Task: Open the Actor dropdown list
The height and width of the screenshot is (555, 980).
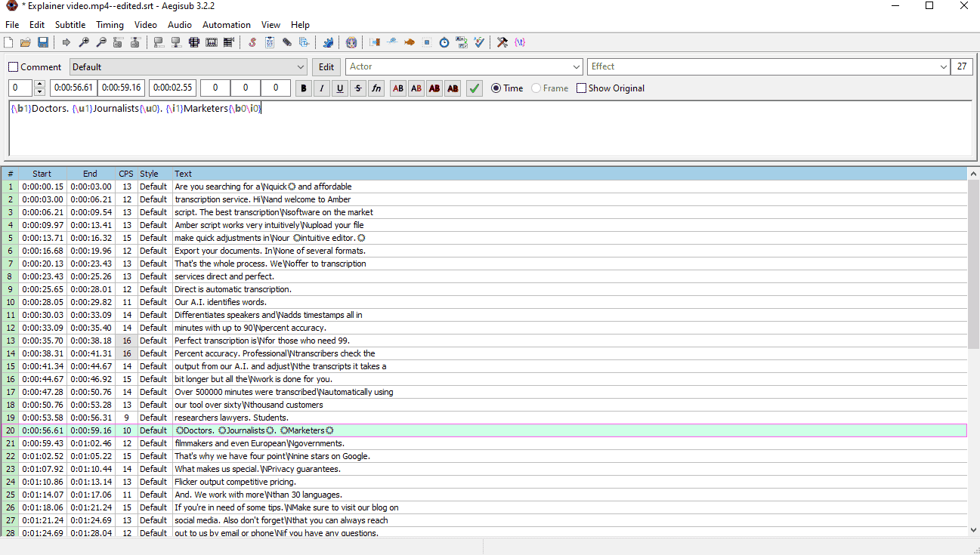Action: (577, 67)
